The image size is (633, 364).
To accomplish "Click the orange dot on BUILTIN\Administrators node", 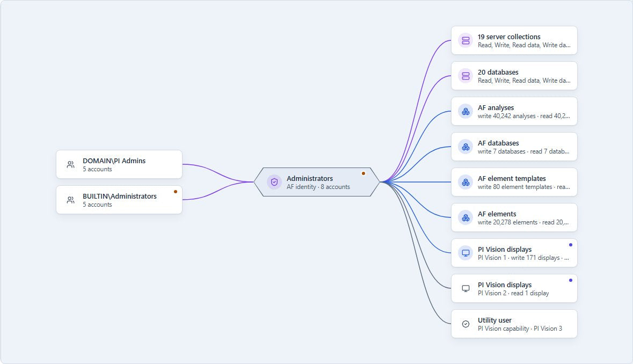I will pyautogui.click(x=175, y=192).
